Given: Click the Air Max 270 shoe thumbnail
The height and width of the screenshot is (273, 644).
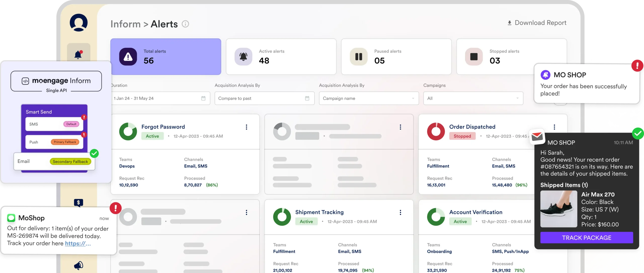Looking at the screenshot, I should point(559,209).
